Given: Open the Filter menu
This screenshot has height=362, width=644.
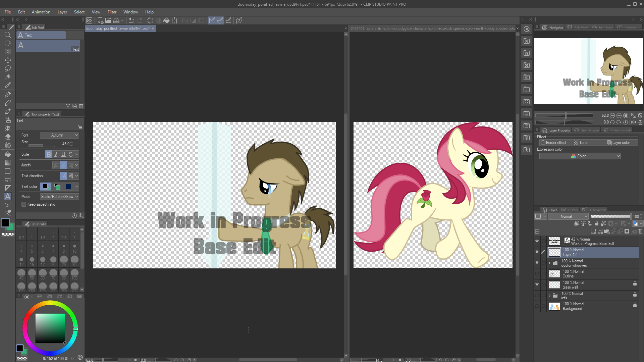Looking at the screenshot, I should coord(112,12).
